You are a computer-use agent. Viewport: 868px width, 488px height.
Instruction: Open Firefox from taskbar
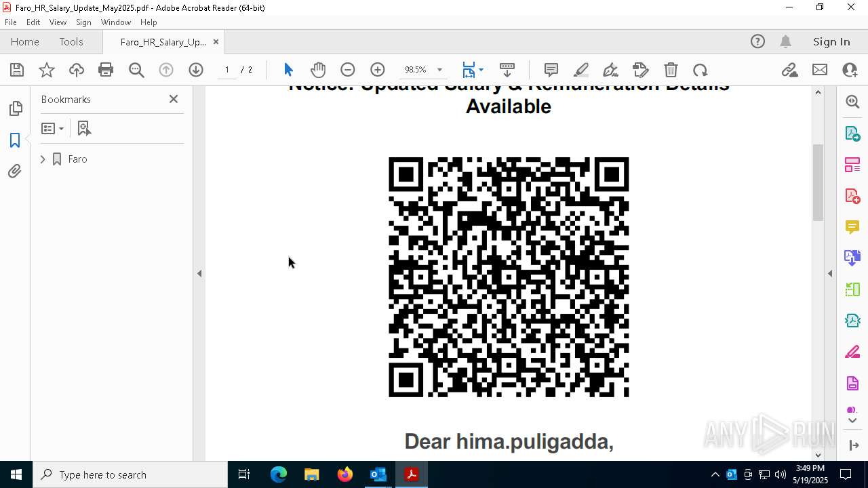[x=345, y=474]
